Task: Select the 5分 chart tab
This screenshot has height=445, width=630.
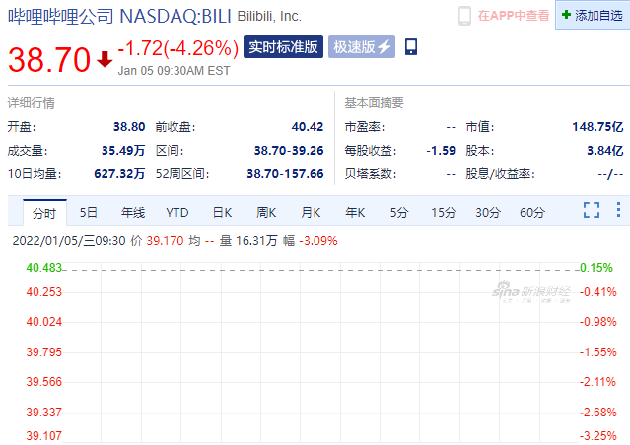Action: (x=399, y=212)
